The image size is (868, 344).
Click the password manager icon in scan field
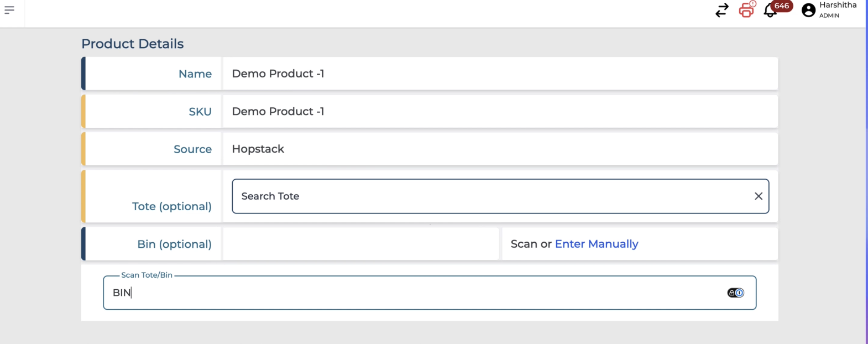[736, 293]
